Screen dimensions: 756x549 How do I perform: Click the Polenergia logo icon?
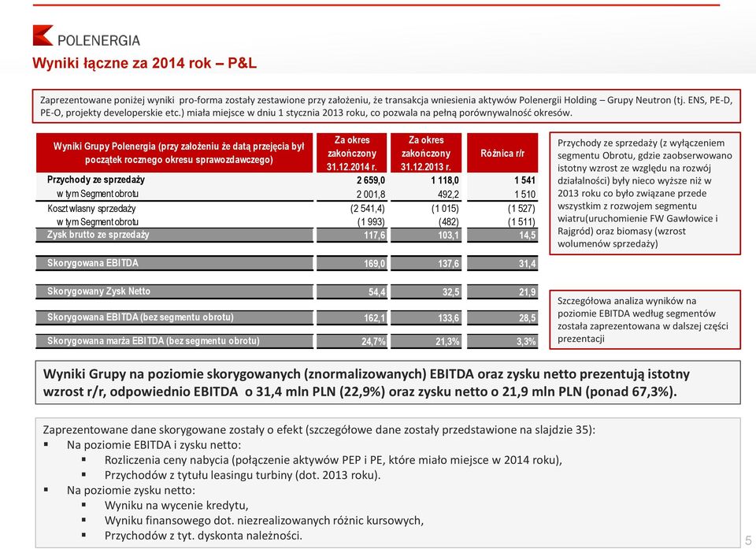tap(43, 35)
